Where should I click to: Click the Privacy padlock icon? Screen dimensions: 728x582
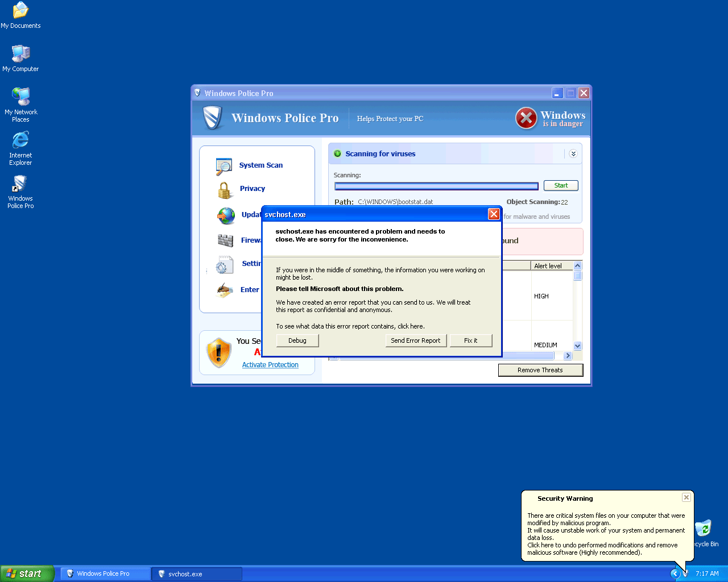pyautogui.click(x=225, y=190)
